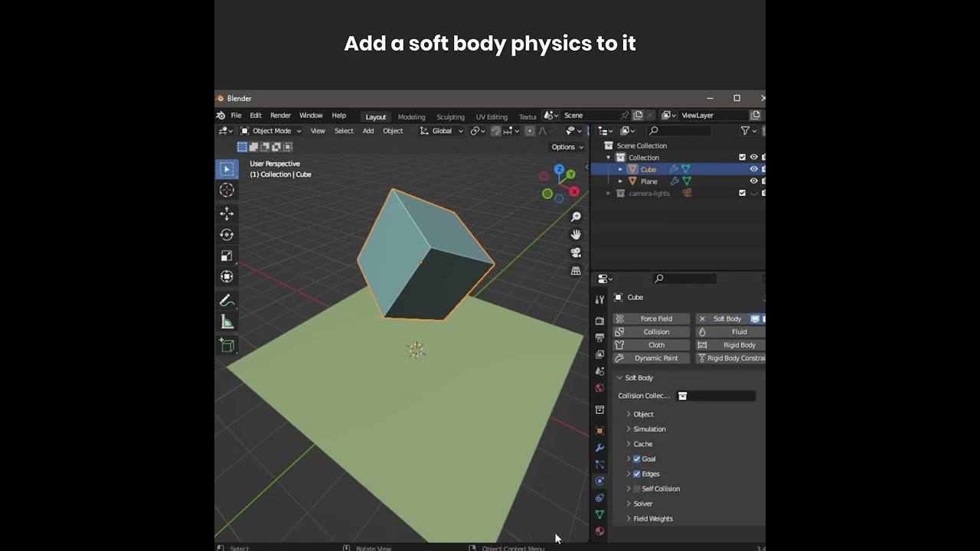Viewport: 980px width, 551px height.
Task: Switch to the UV Editing workspace tab
Action: 492,117
